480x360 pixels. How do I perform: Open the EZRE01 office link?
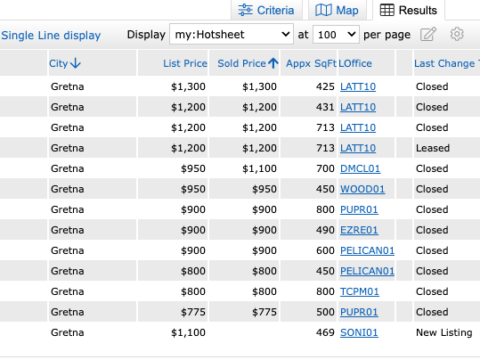(x=359, y=230)
